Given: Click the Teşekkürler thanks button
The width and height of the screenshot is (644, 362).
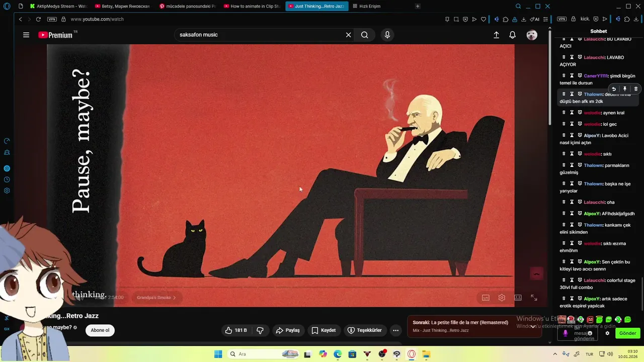Looking at the screenshot, I should [x=365, y=330].
